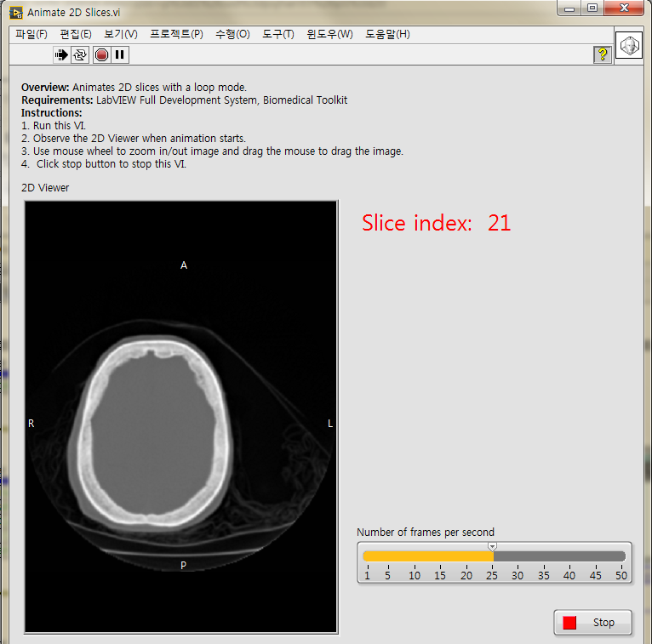Open the 수행(O) menu
The width and height of the screenshot is (652, 644).
click(232, 34)
